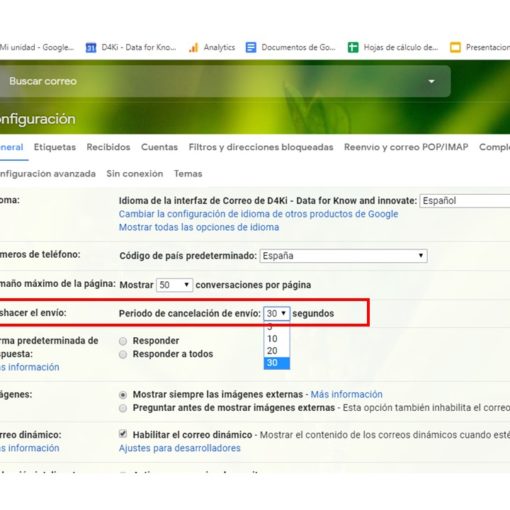Open the Analytics bookmark icon
Screen dimensions: 510x510
point(193,48)
